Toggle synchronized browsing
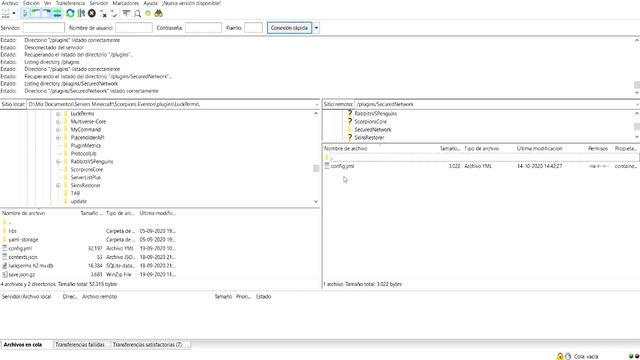 tap(148, 13)
